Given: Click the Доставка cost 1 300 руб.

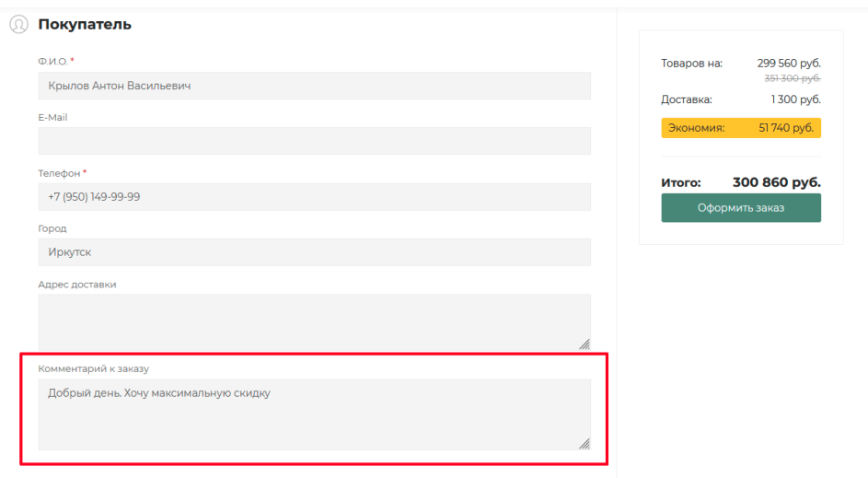Looking at the screenshot, I should (795, 99).
